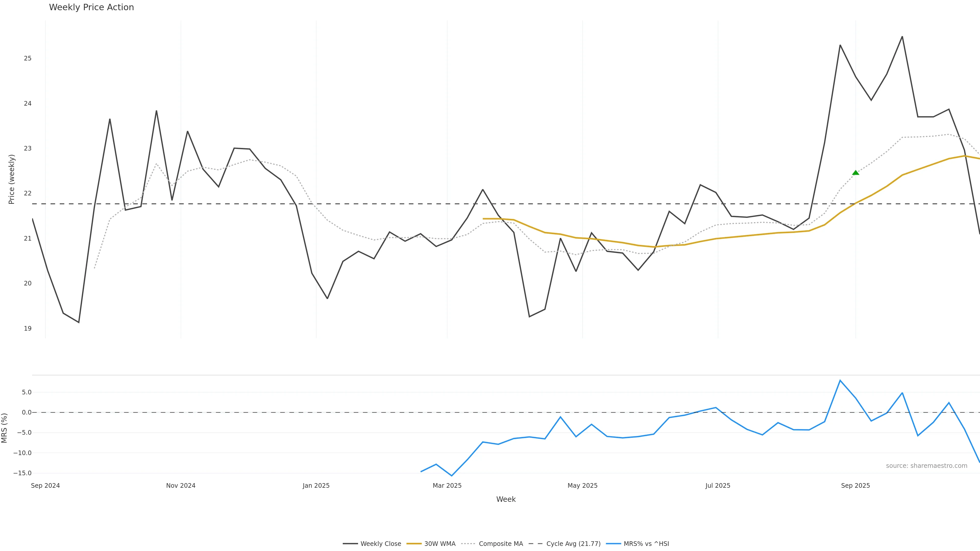Viewport: 980px width, 551px height.
Task: Click the green triangle signal marker
Action: click(856, 173)
